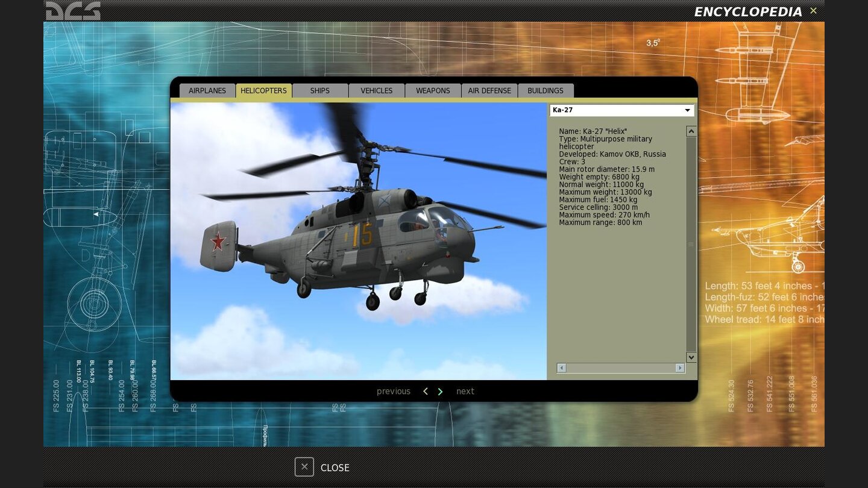
Task: Close the Encyclopedia with the yellow X
Action: tap(813, 11)
